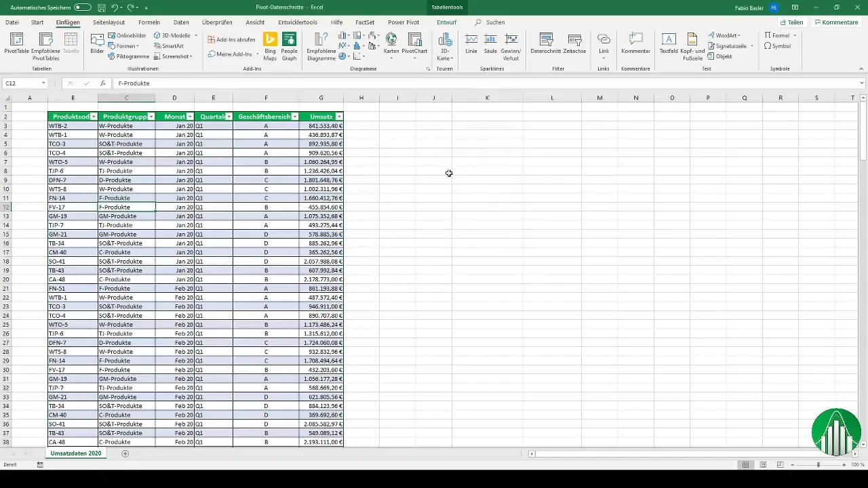Switch to the Seitenlayout tab
The width and height of the screenshot is (868, 488).
tap(108, 22)
